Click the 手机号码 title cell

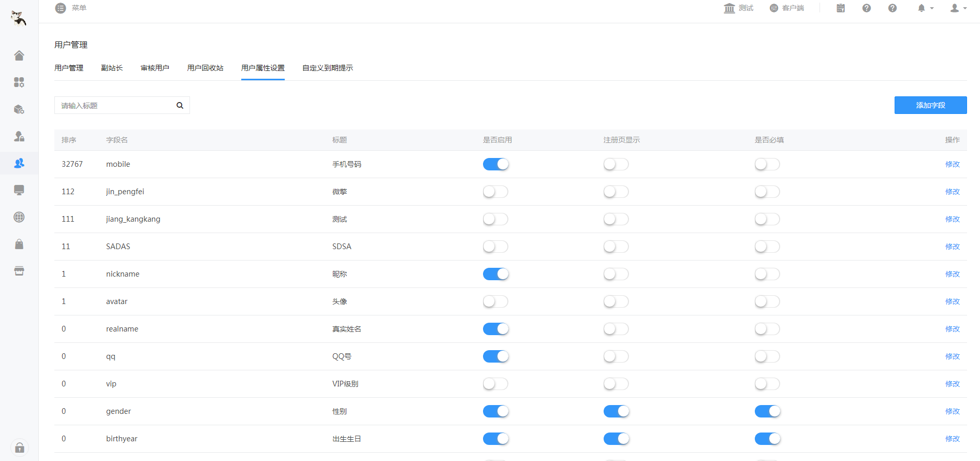(x=347, y=164)
